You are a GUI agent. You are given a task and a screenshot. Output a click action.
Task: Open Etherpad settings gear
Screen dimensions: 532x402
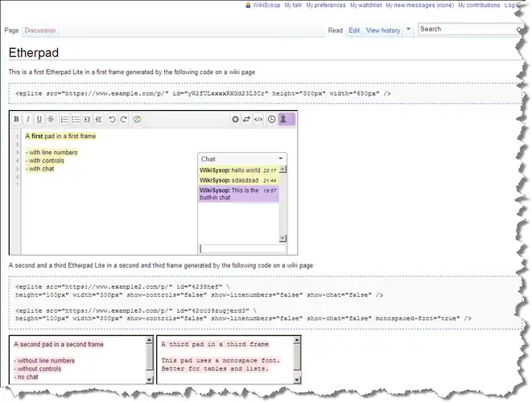(235, 119)
